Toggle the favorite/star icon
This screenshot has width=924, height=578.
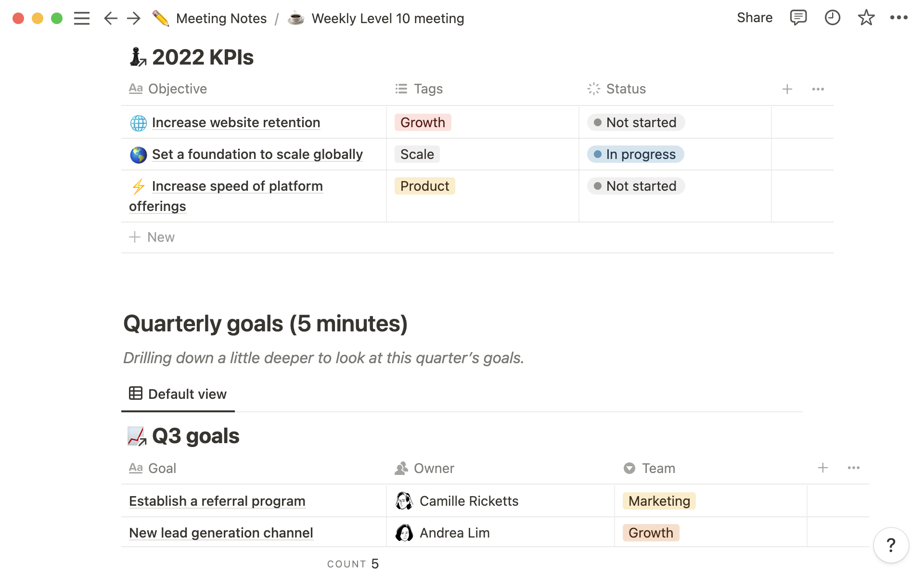[866, 18]
